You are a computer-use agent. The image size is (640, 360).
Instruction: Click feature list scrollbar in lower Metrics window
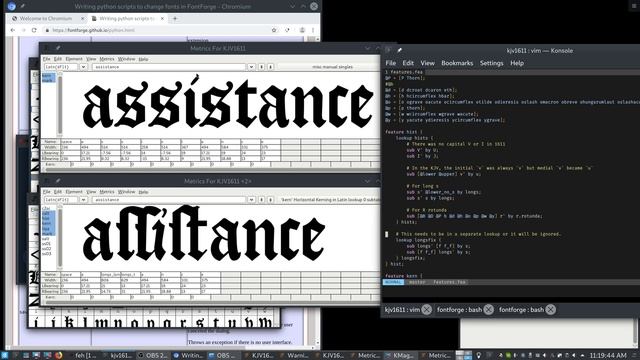point(60,237)
